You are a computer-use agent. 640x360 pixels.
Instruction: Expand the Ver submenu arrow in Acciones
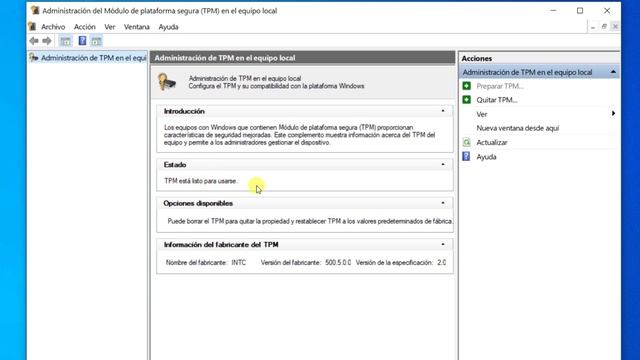coord(613,113)
